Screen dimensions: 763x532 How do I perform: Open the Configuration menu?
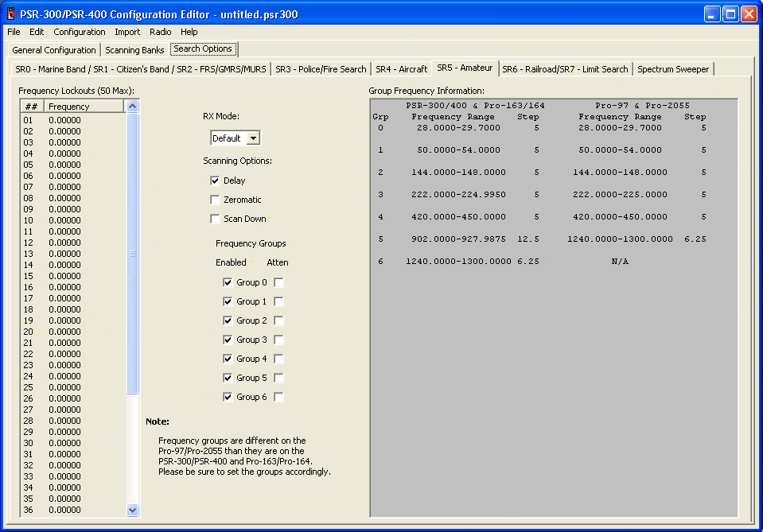(80, 32)
